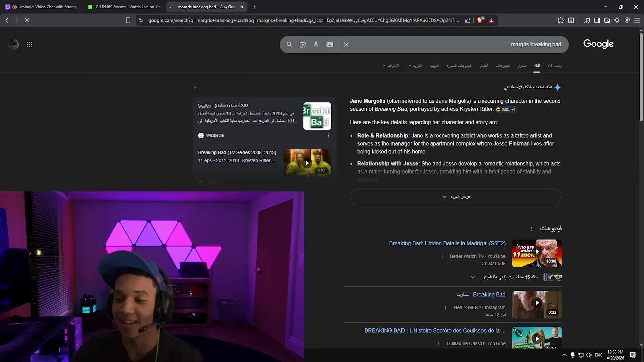Open the taskbar clock and date
The image size is (644, 362).
point(615,355)
